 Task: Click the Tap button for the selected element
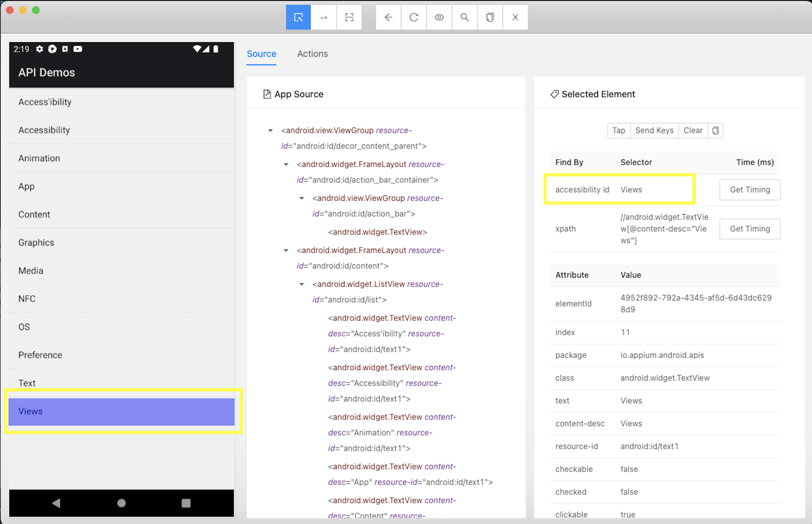coord(618,131)
